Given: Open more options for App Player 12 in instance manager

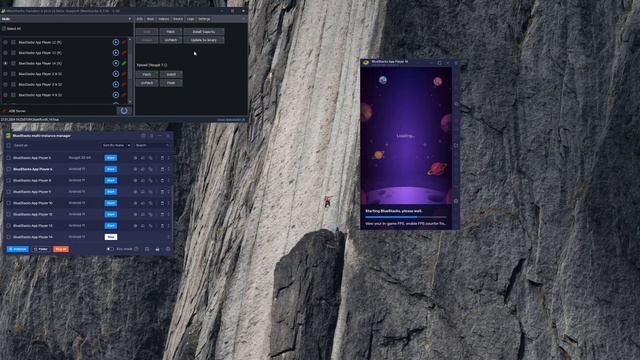Looking at the screenshot, I should [x=169, y=214].
